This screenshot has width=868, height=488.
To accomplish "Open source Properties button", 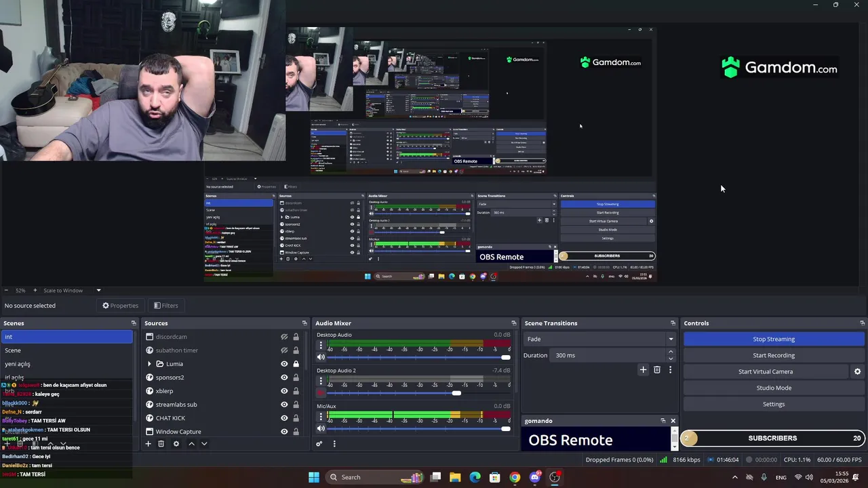I will point(120,306).
